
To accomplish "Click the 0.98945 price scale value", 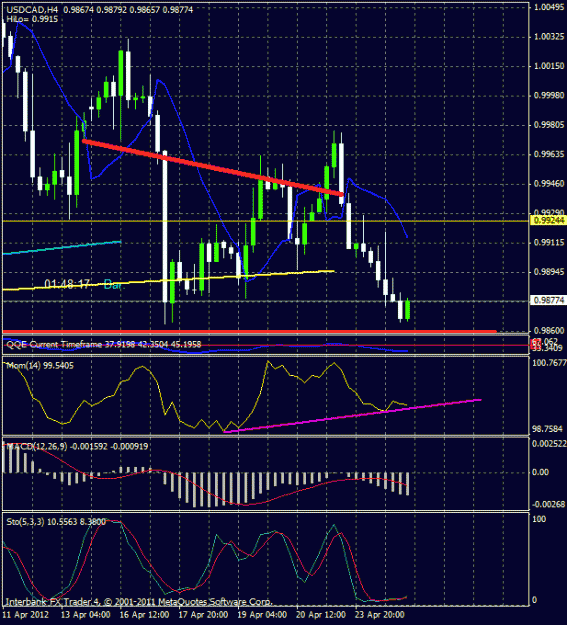I will [x=549, y=272].
